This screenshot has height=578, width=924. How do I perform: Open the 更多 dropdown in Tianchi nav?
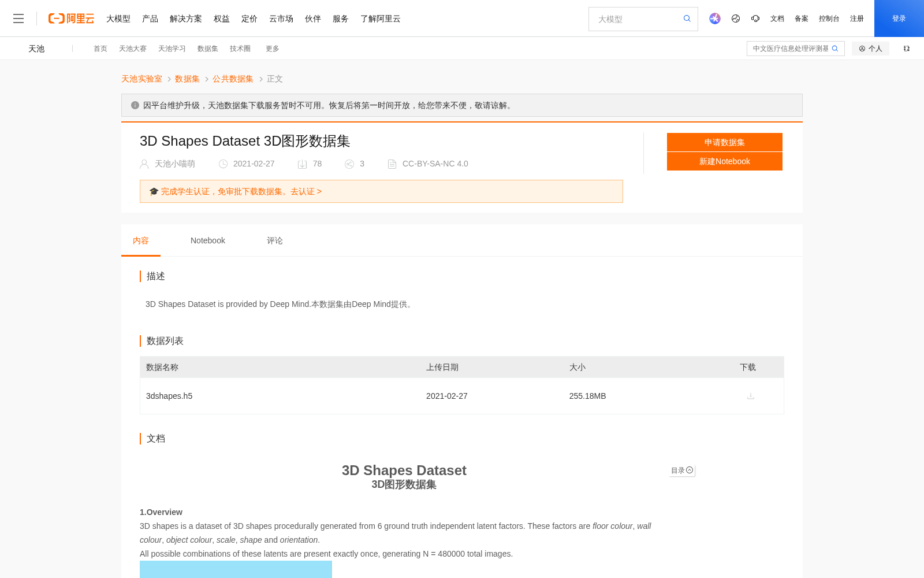point(273,49)
